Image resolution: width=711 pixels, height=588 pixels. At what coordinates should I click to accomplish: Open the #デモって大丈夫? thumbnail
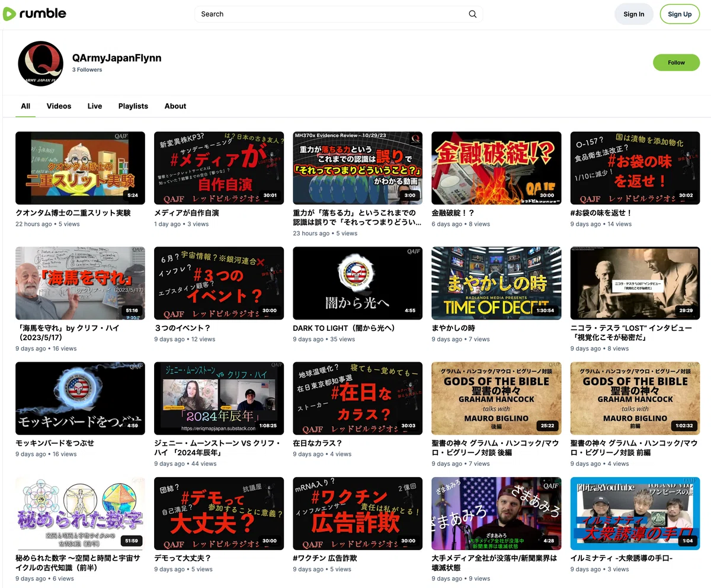[x=219, y=513]
